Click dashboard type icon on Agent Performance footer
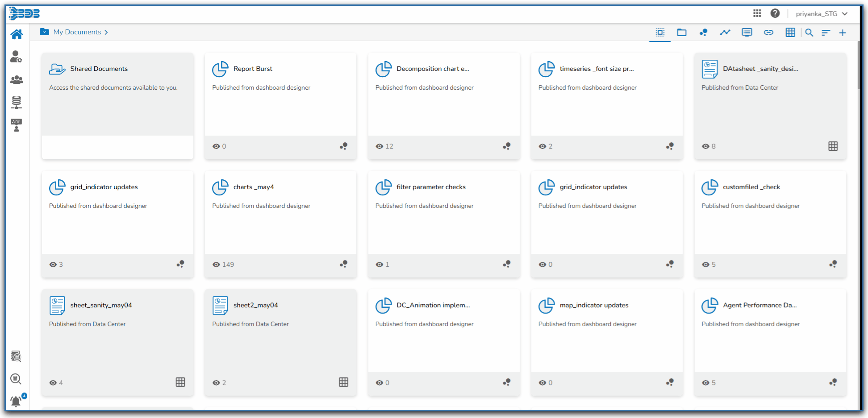 pyautogui.click(x=833, y=382)
